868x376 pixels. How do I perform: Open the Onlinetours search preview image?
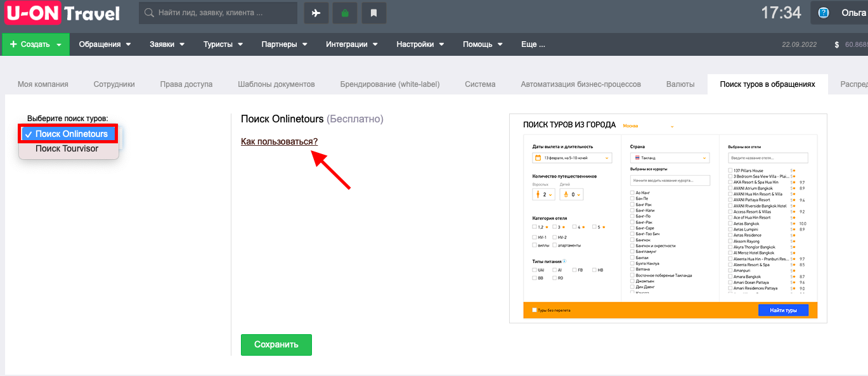pyautogui.click(x=668, y=219)
